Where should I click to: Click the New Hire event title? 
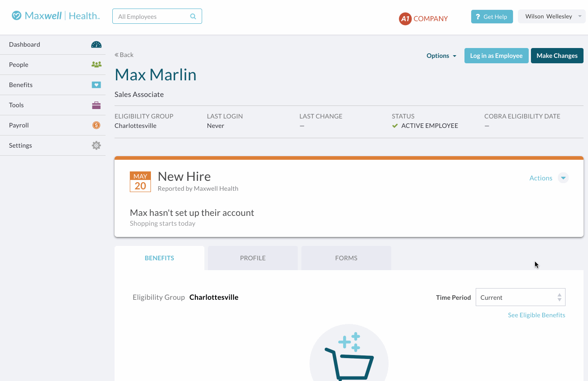184,176
